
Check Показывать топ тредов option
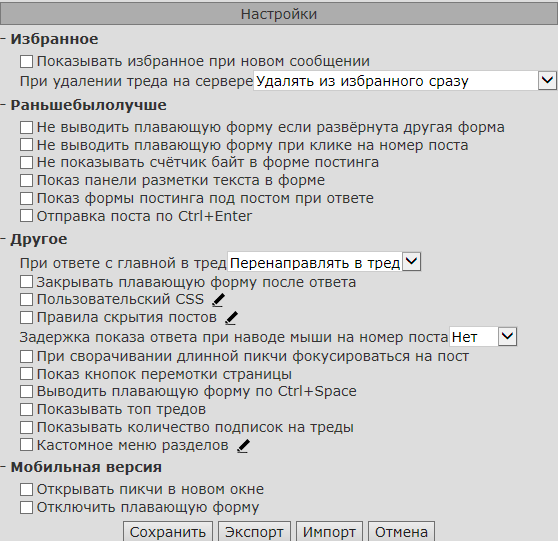pos(26,409)
